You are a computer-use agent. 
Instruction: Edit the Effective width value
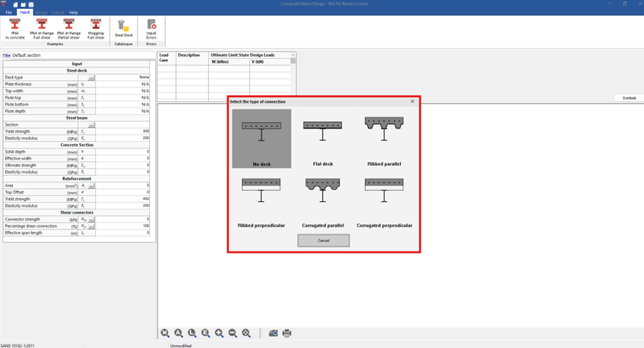coord(123,159)
